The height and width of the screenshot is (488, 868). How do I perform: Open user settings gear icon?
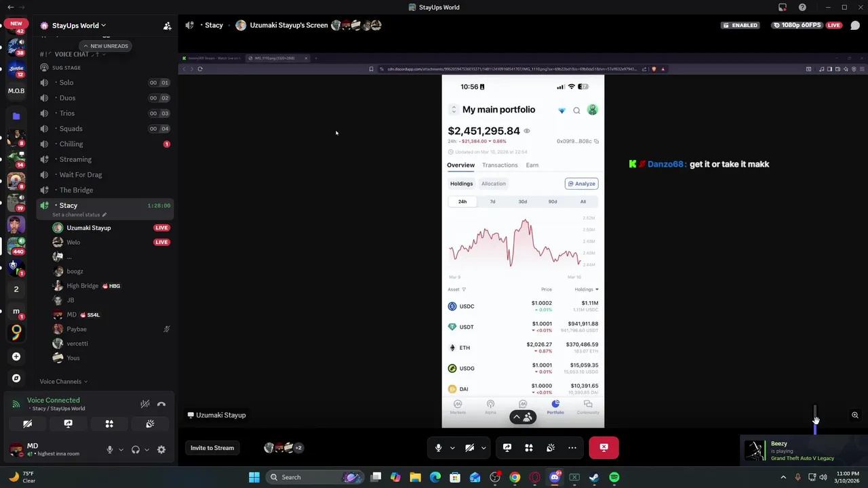(161, 449)
